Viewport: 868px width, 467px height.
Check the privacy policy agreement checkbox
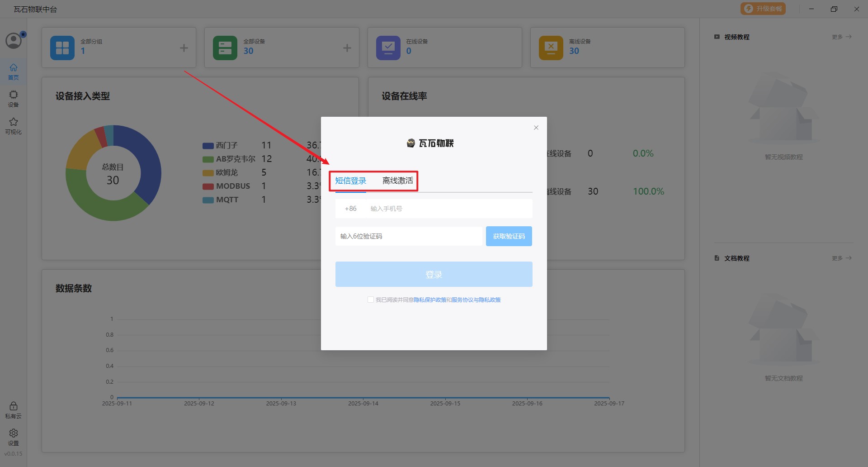[x=371, y=300]
